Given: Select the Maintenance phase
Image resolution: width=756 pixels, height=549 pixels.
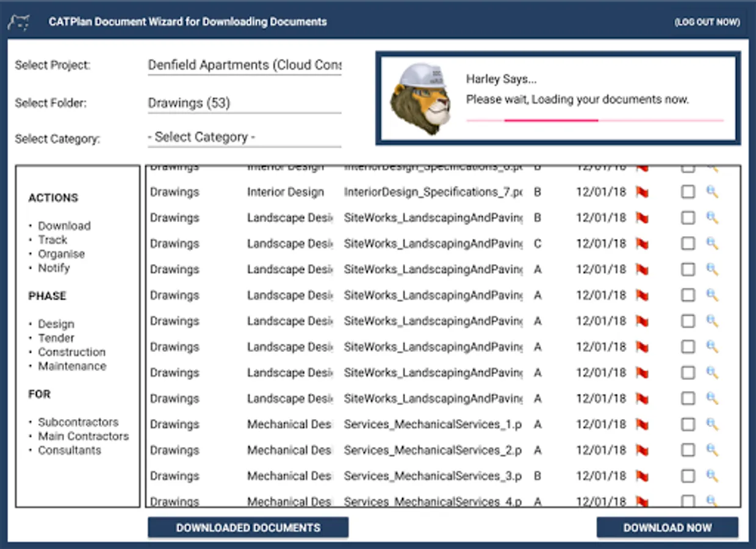Looking at the screenshot, I should tap(72, 366).
